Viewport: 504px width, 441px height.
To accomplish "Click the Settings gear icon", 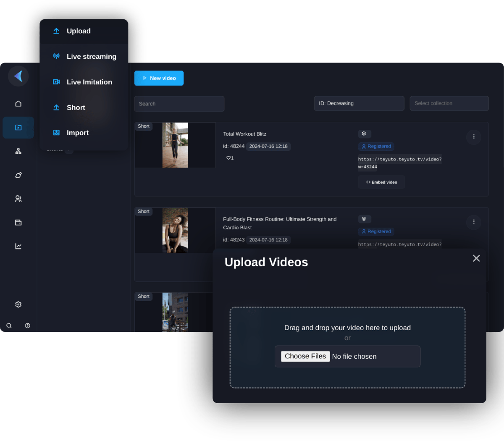I will 18,304.
